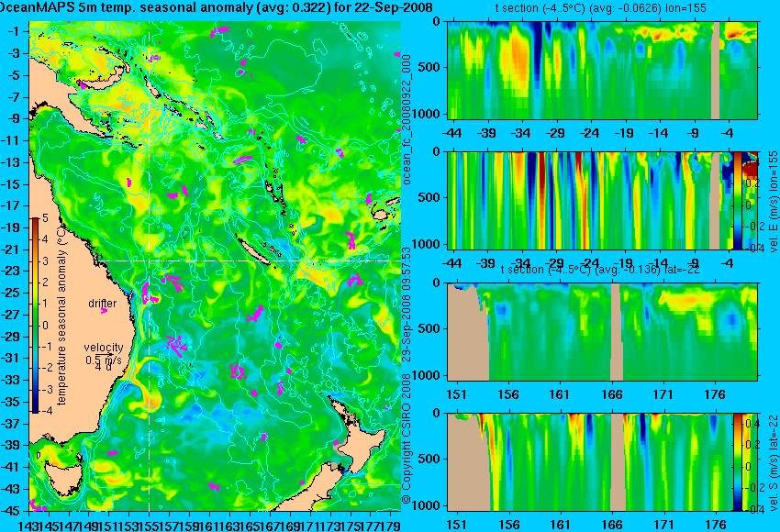
Task: Click the "t section" title ending in lon=155
Action: click(x=601, y=8)
